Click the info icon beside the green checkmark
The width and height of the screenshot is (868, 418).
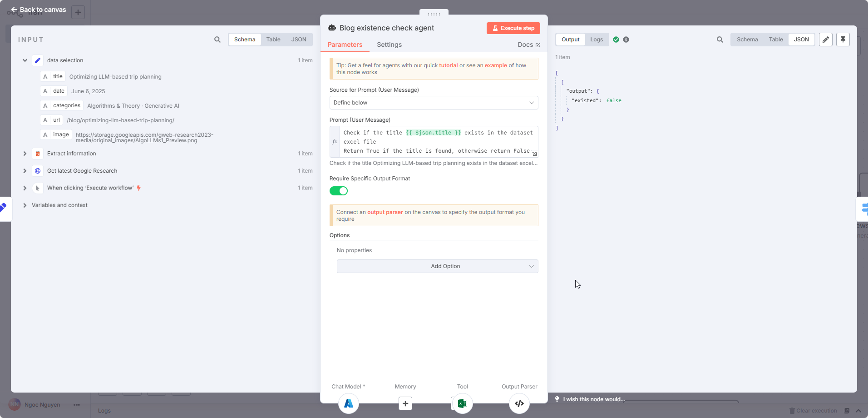pos(626,40)
